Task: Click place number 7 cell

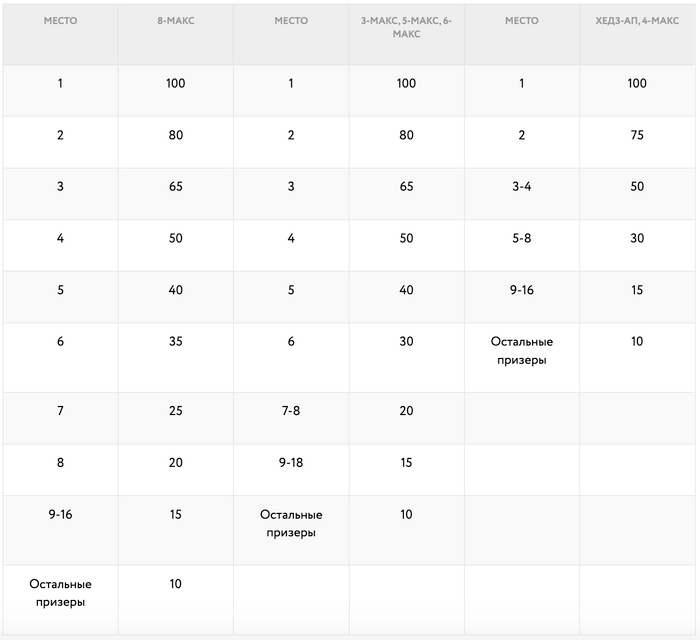Action: (60, 411)
